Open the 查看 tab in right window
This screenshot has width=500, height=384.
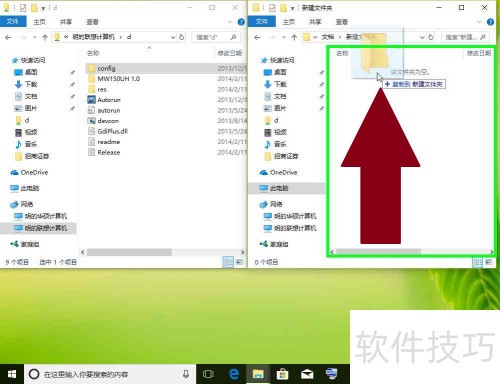342,22
